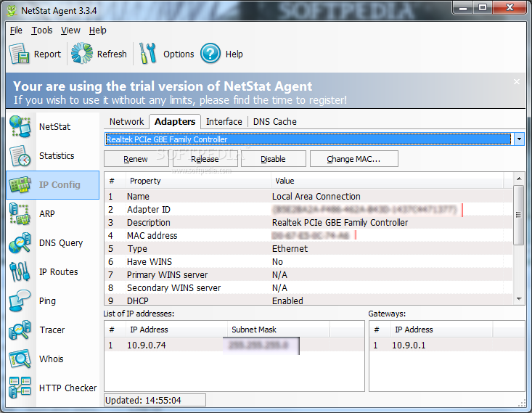Select the Have WINS row
532x413 pixels.
click(308, 261)
